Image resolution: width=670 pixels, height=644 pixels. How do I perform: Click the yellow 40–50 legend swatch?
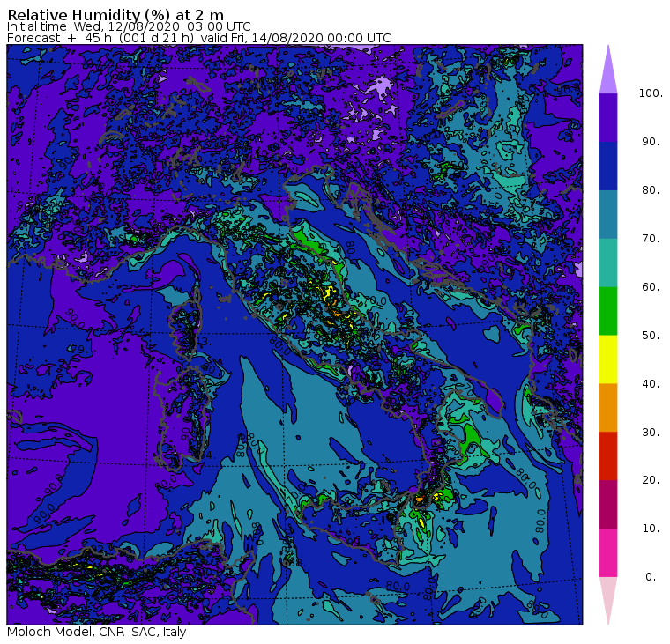(x=608, y=359)
